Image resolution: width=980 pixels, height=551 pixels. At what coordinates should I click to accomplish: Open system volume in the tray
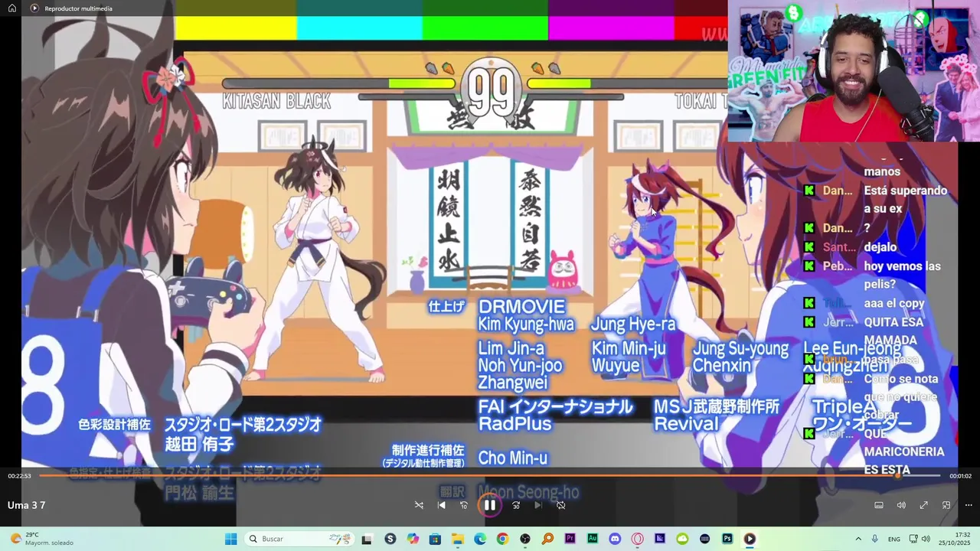(x=926, y=539)
